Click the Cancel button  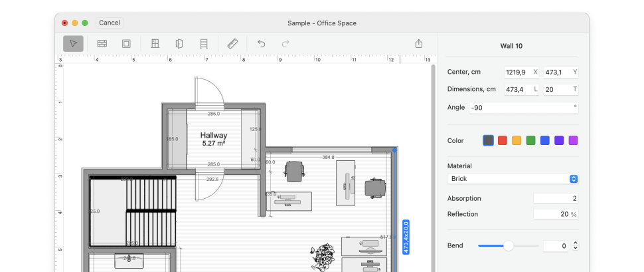(110, 23)
